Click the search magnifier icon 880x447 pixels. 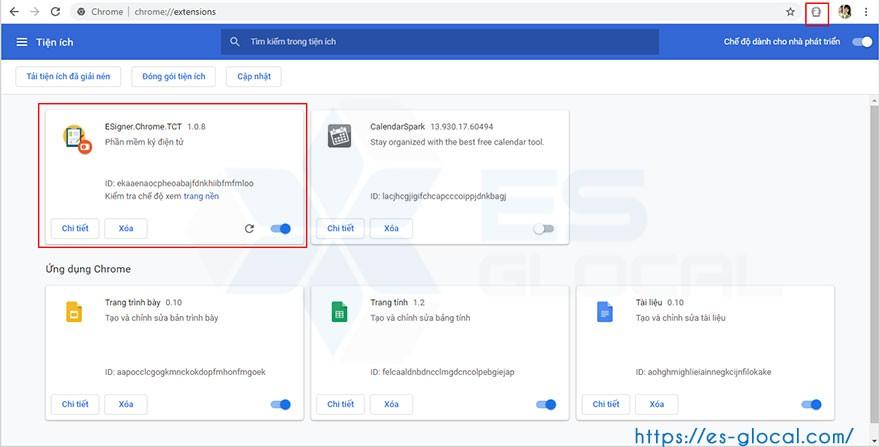pyautogui.click(x=235, y=42)
